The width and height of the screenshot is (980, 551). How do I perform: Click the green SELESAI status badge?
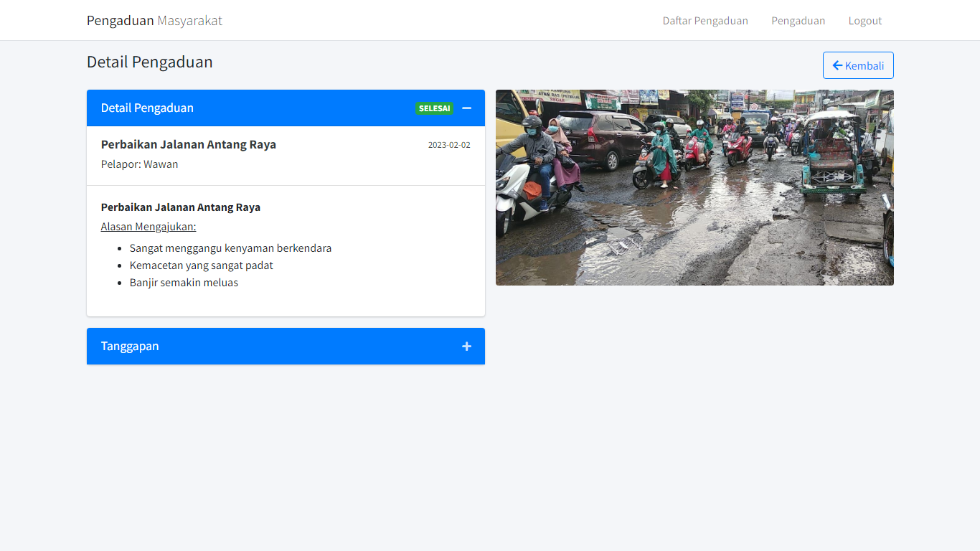click(x=434, y=108)
